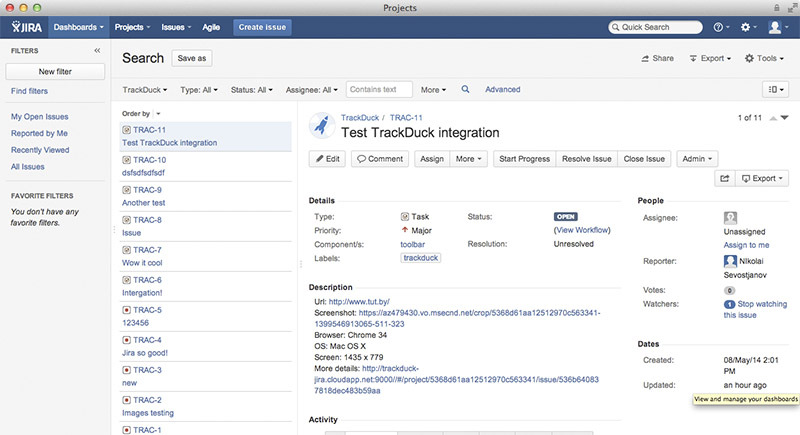Click the issue type icon of TRAC-5
The width and height of the screenshot is (800, 435).
click(127, 310)
